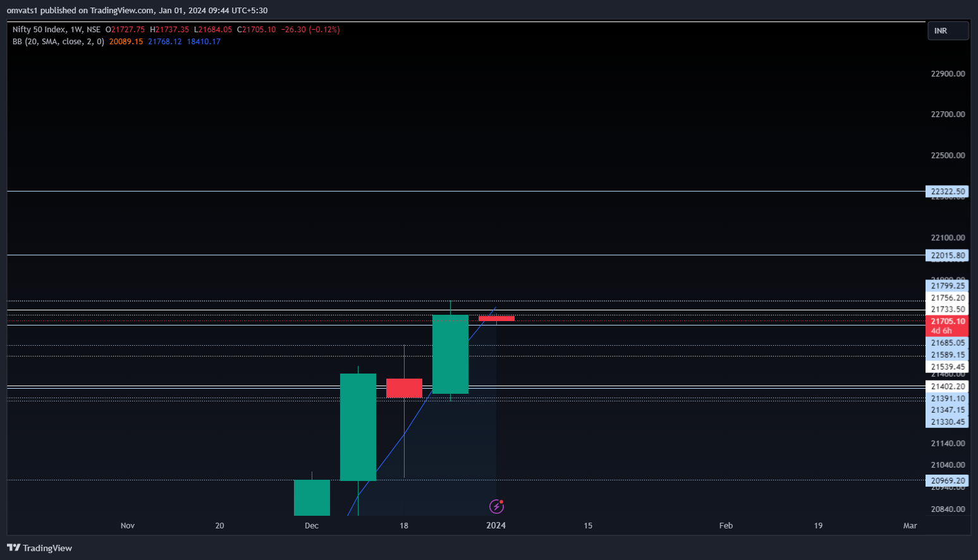Screen dimensions: 978x560
Task: Click the tall green candle after Dec
Action: point(358,427)
